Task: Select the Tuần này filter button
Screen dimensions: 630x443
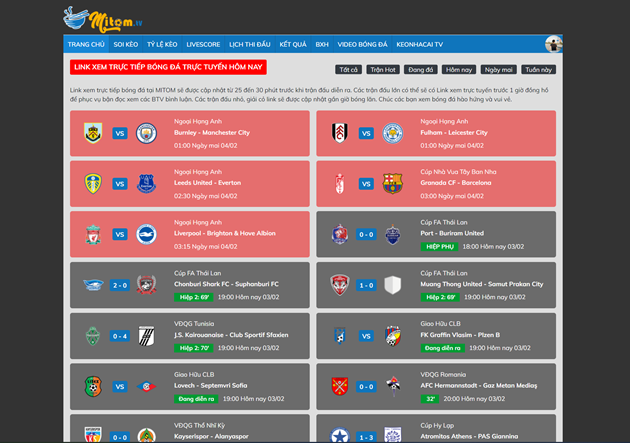Action: click(x=538, y=70)
